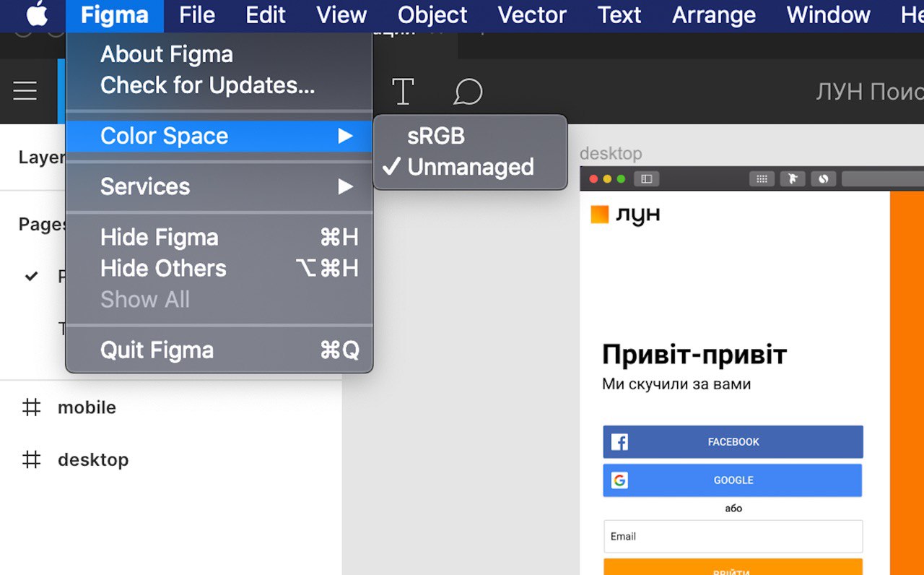Click the grid icon in mockup browser toolbar

(762, 178)
